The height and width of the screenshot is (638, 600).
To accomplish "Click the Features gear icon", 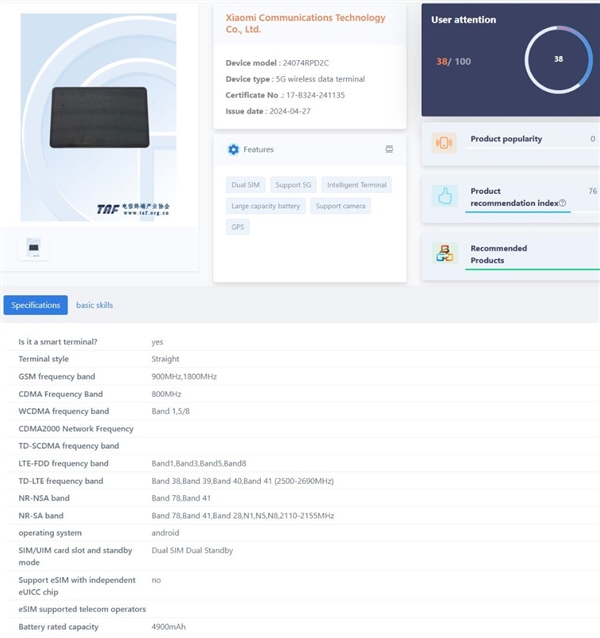I will tap(233, 149).
